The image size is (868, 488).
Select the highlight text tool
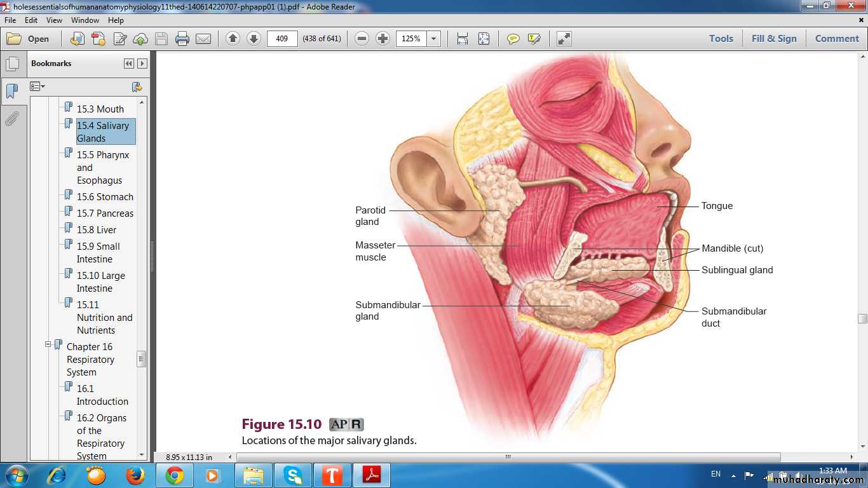click(534, 39)
